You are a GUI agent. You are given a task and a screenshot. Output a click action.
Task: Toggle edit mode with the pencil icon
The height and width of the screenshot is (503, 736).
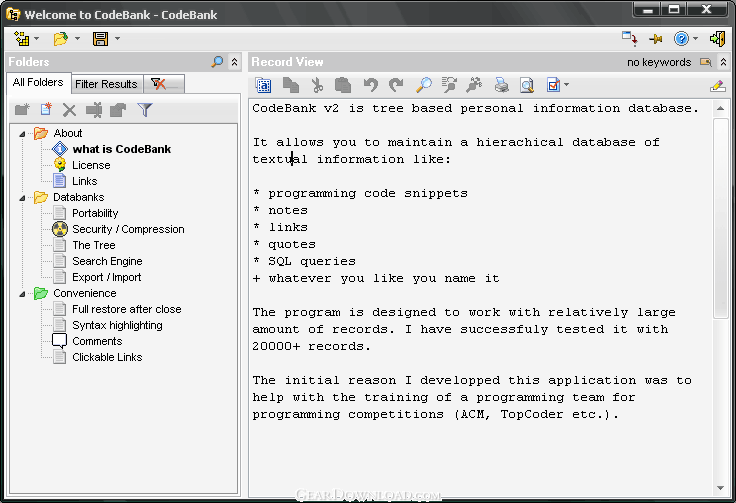click(718, 86)
